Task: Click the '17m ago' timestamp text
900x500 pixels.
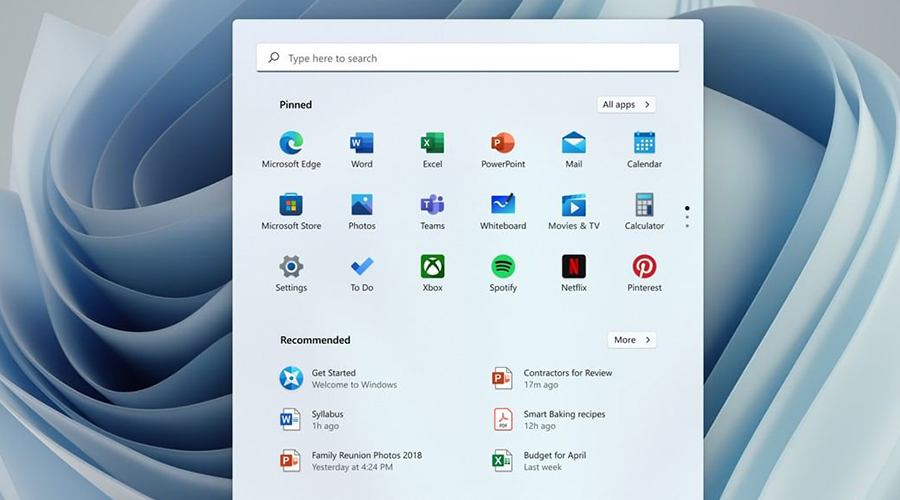Action: 541,385
